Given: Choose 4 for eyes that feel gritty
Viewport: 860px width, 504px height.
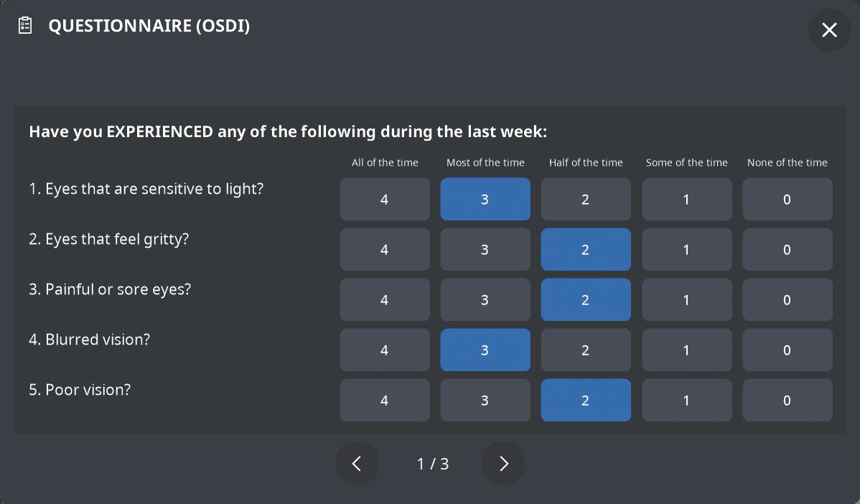Looking at the screenshot, I should 385,250.
